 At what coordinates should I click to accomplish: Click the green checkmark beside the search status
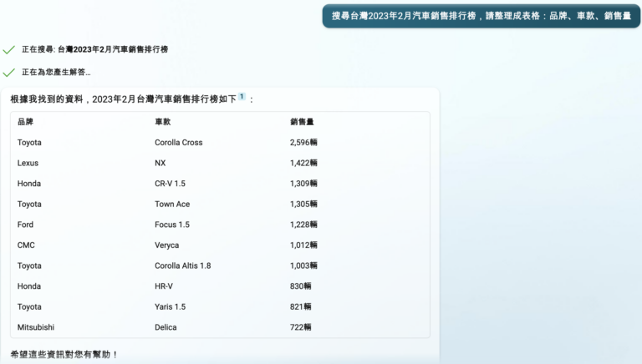click(8, 50)
